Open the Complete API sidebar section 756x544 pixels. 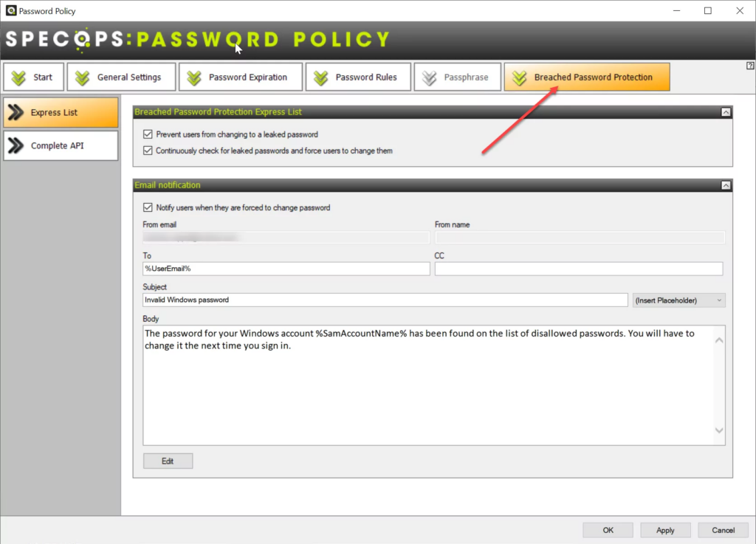61,145
